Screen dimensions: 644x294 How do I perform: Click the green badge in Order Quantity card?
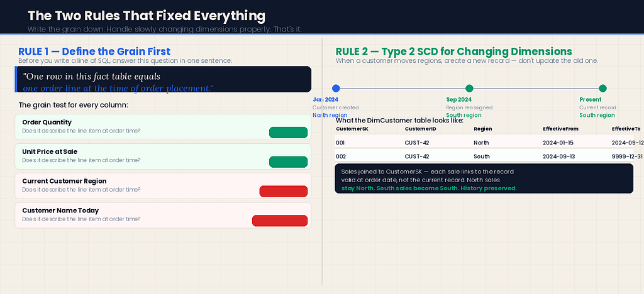point(288,133)
